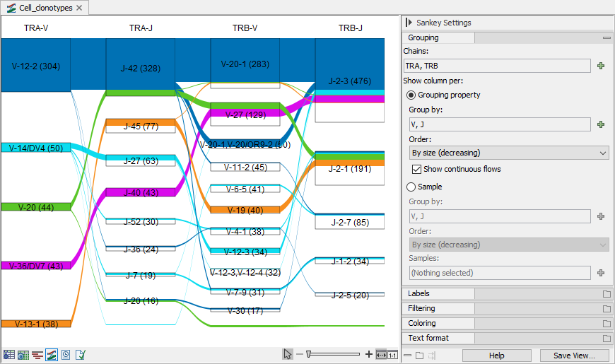Click the Save View... button
Image resolution: width=615 pixels, height=364 pixels.
point(574,356)
